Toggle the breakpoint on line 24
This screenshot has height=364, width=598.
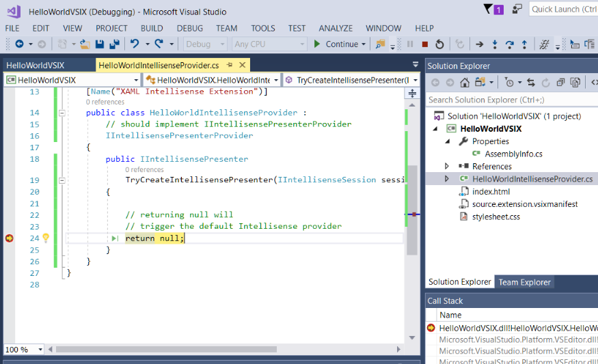pyautogui.click(x=10, y=238)
